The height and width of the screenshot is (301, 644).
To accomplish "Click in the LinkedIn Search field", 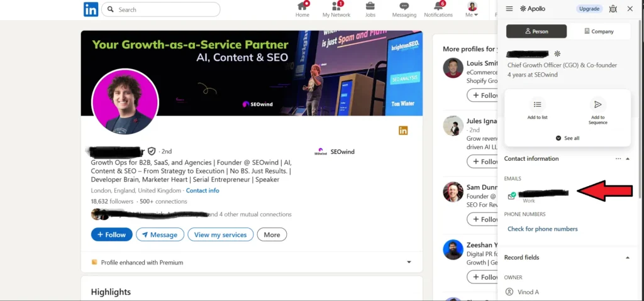I will [160, 9].
